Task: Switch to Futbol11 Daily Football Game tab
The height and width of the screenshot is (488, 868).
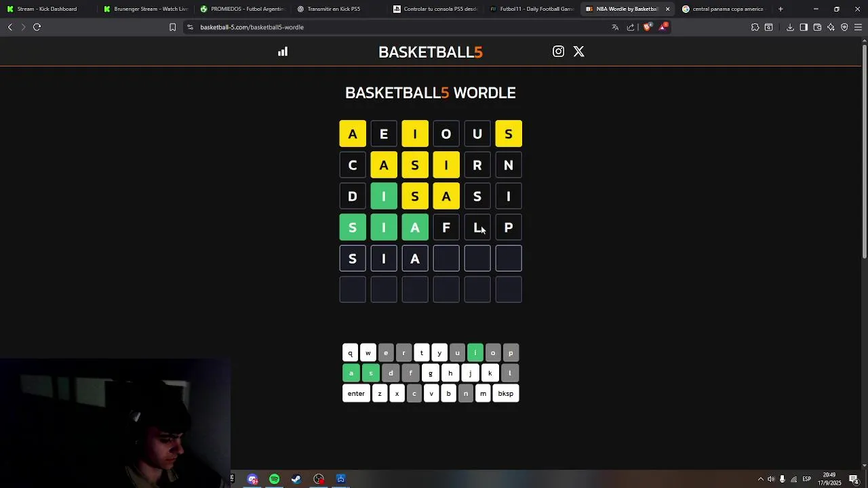Action: coord(532,9)
